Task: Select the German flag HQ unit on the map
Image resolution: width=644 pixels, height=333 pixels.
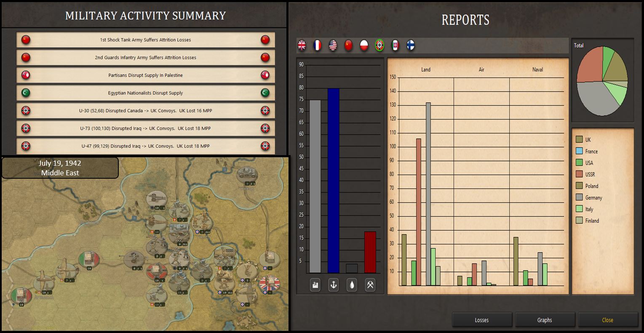Action: pyautogui.click(x=157, y=271)
